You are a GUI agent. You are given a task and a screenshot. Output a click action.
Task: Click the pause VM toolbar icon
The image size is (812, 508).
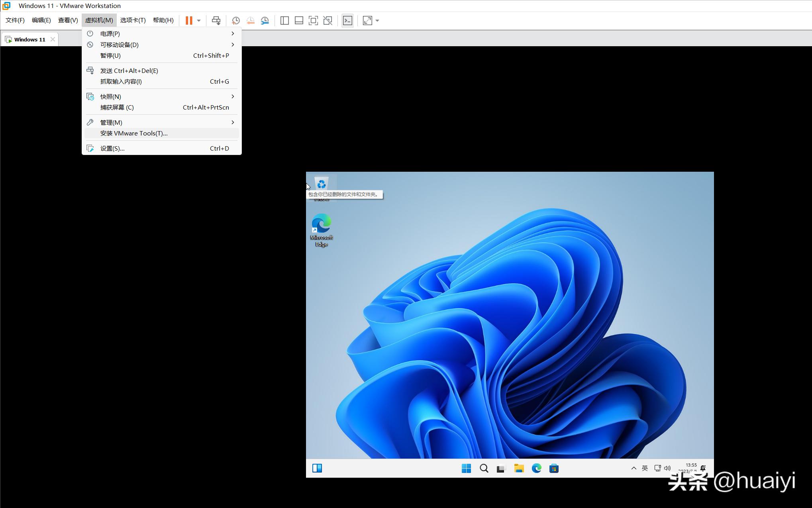pos(189,20)
